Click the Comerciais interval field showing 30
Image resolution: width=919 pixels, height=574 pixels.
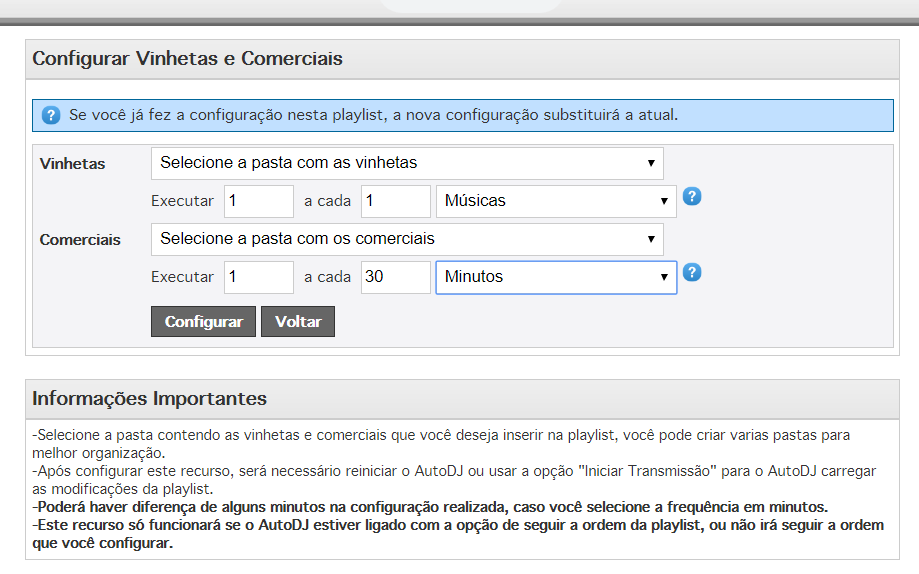coord(395,277)
